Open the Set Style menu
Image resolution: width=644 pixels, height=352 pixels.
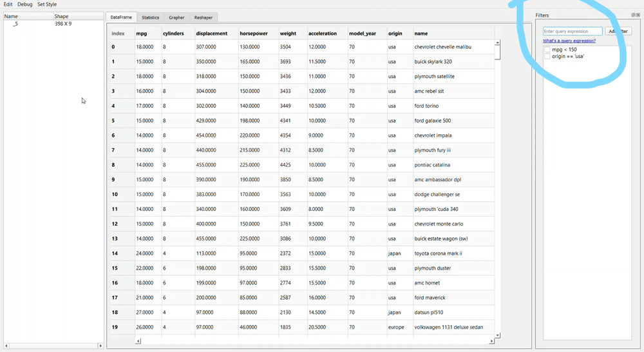47,5
